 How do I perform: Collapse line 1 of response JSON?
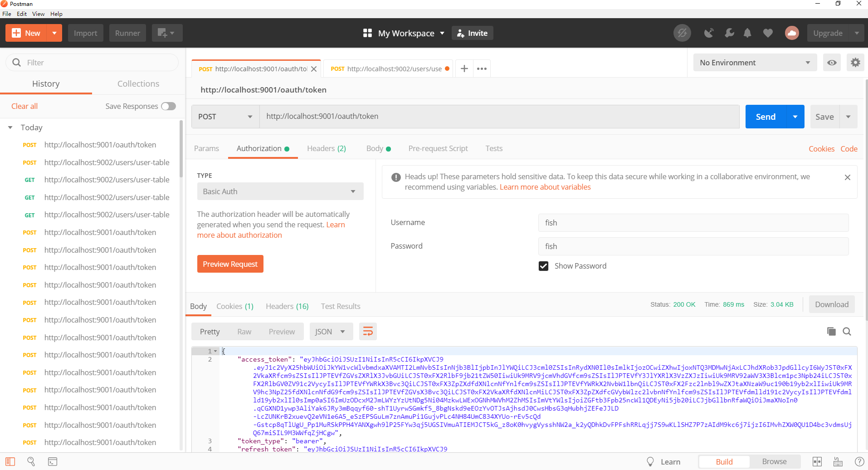coord(216,351)
